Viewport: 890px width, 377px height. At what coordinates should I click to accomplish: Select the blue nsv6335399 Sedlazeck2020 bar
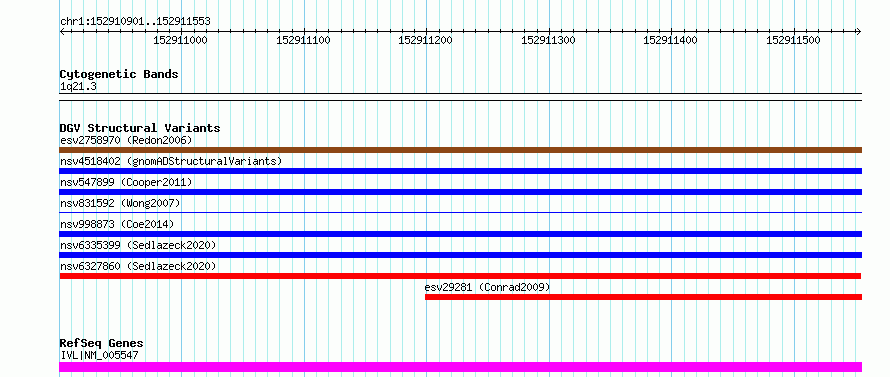(460, 255)
